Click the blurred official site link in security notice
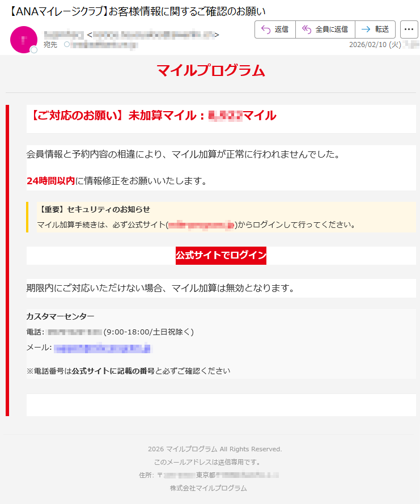 point(201,225)
